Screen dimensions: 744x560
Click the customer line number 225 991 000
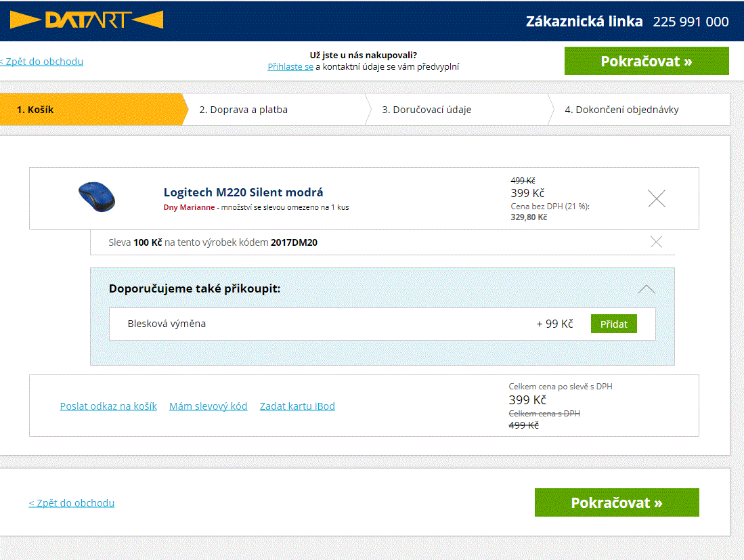tap(691, 22)
